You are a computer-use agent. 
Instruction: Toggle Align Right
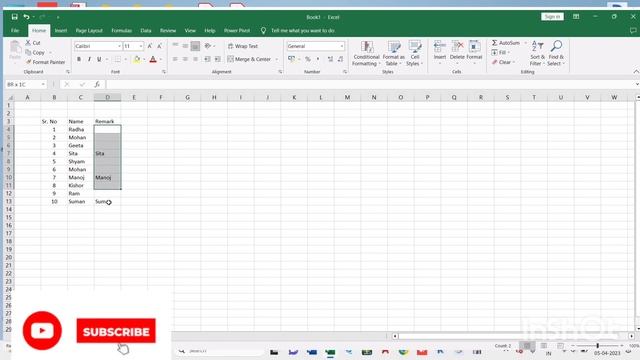pos(196,59)
